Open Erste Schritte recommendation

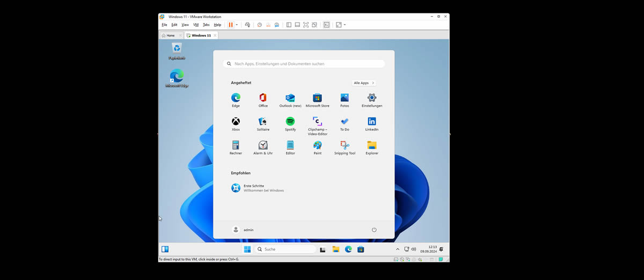coord(258,188)
